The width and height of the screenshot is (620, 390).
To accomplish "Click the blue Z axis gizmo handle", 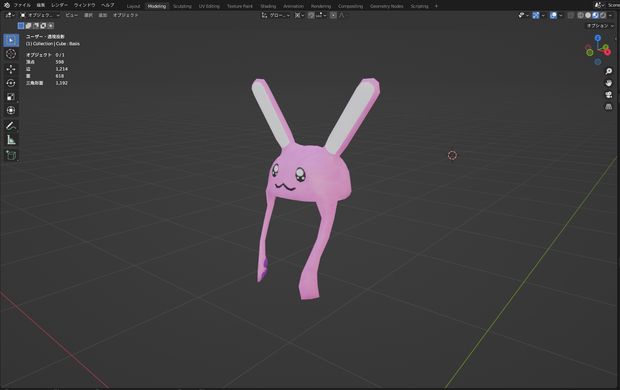I will pyautogui.click(x=598, y=38).
